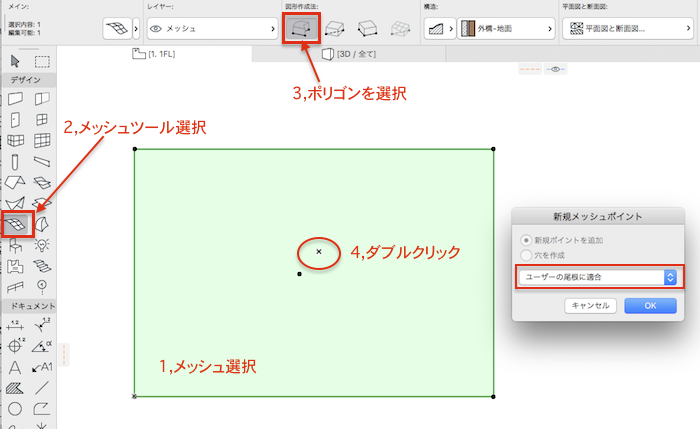Choose polygon geometry method icon
The height and width of the screenshot is (429, 700).
tap(301, 28)
